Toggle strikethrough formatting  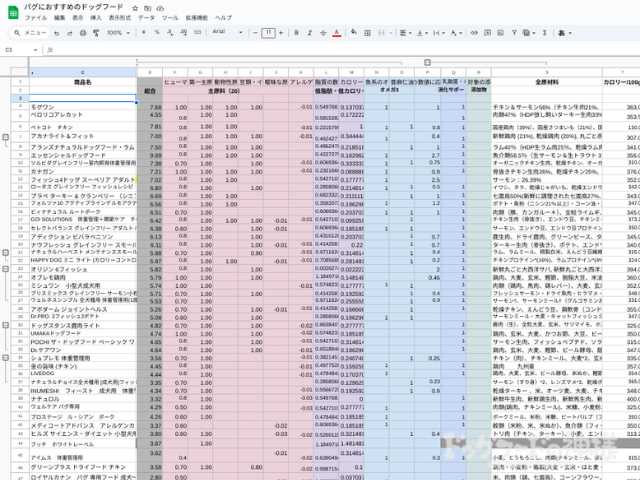(x=323, y=33)
